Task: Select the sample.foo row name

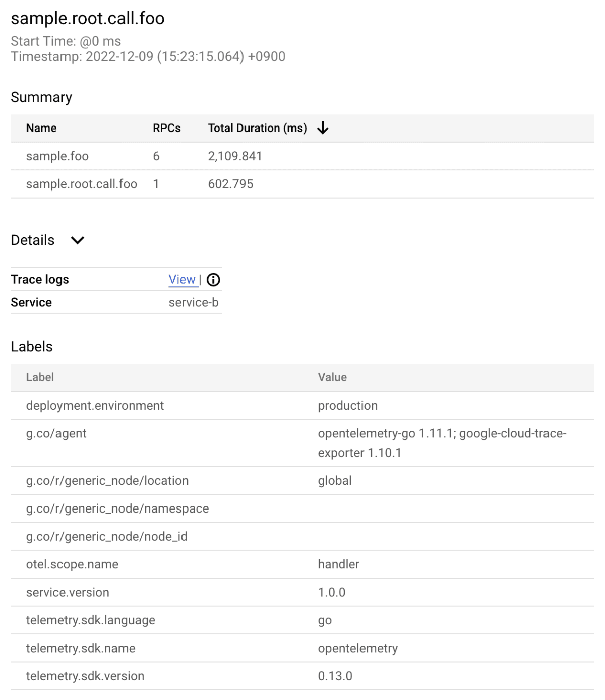Action: tap(57, 156)
